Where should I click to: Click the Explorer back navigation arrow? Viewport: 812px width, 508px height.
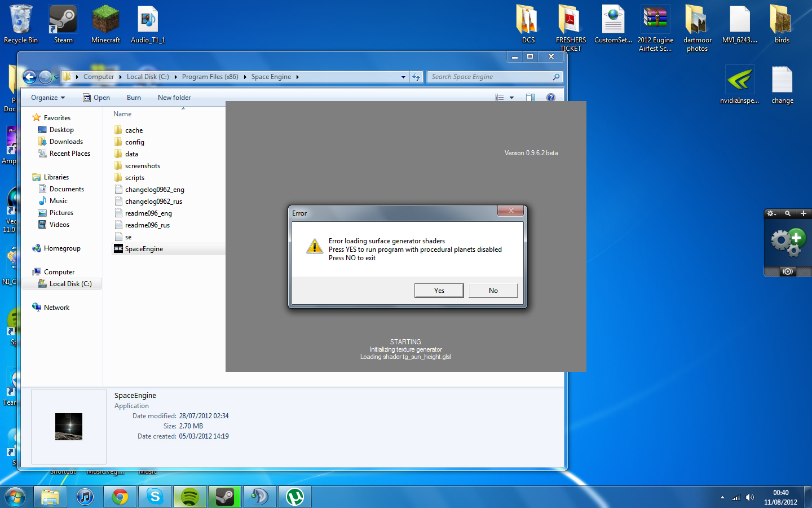[29, 77]
